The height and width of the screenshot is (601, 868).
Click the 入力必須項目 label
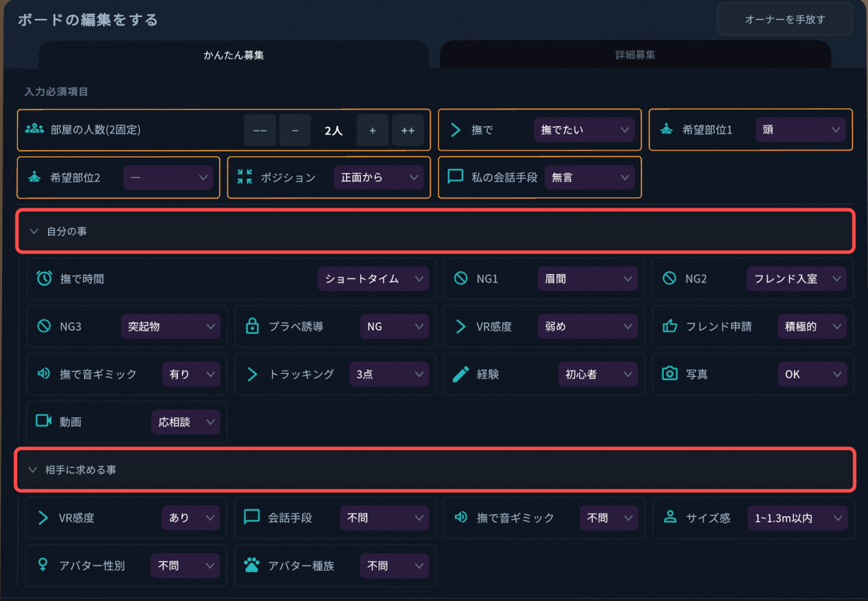pyautogui.click(x=56, y=92)
